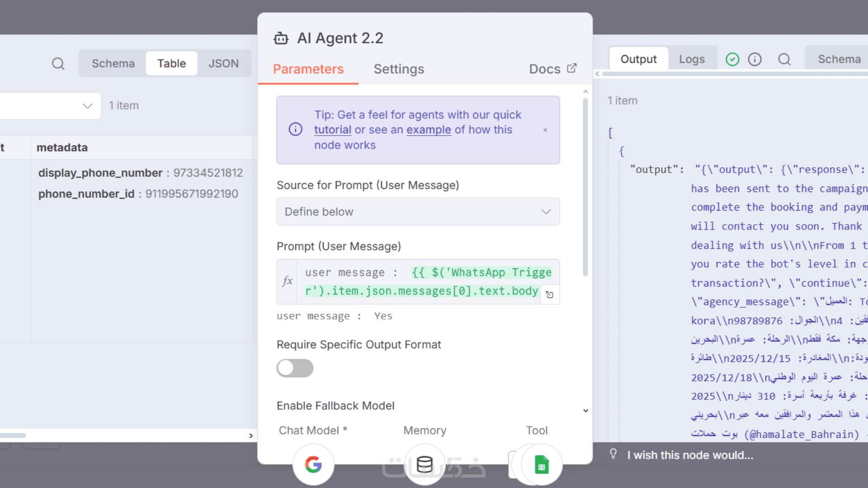Click search icon in input panel
The image size is (868, 488).
[x=58, y=64]
